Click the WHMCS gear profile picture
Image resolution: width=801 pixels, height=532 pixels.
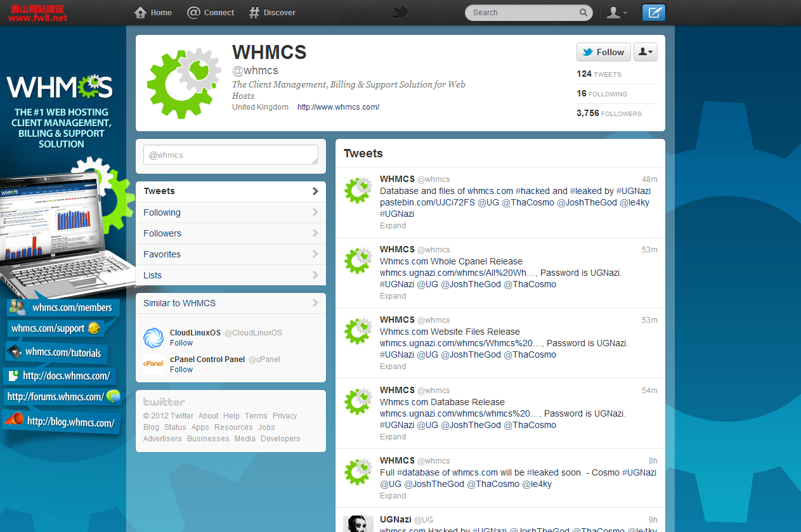pyautogui.click(x=184, y=84)
